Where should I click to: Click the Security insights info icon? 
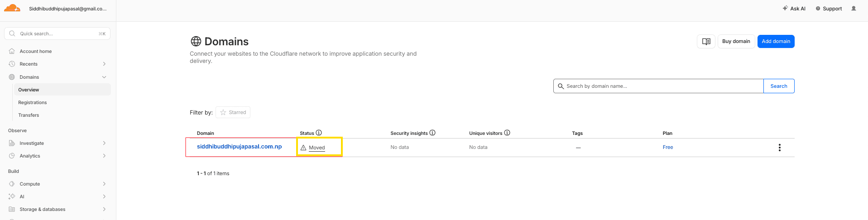(x=432, y=133)
